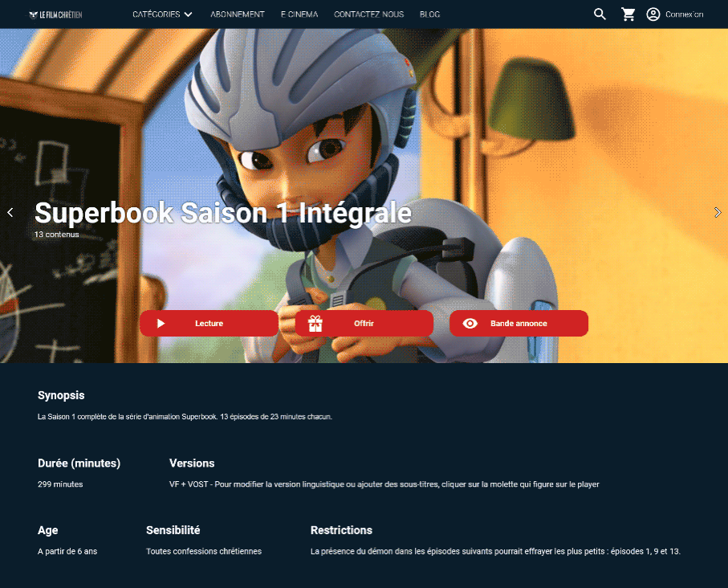This screenshot has height=588, width=728.
Task: Click the Connexion login link
Action: pos(684,14)
